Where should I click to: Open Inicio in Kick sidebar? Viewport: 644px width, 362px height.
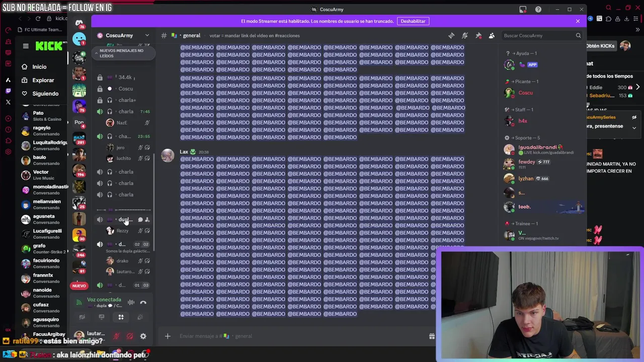pyautogui.click(x=39, y=67)
